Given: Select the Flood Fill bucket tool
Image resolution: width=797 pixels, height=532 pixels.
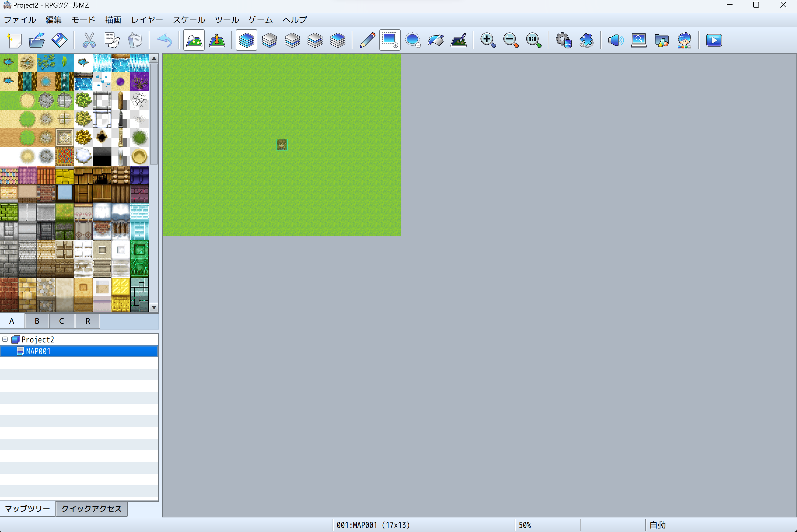Looking at the screenshot, I should (436, 40).
